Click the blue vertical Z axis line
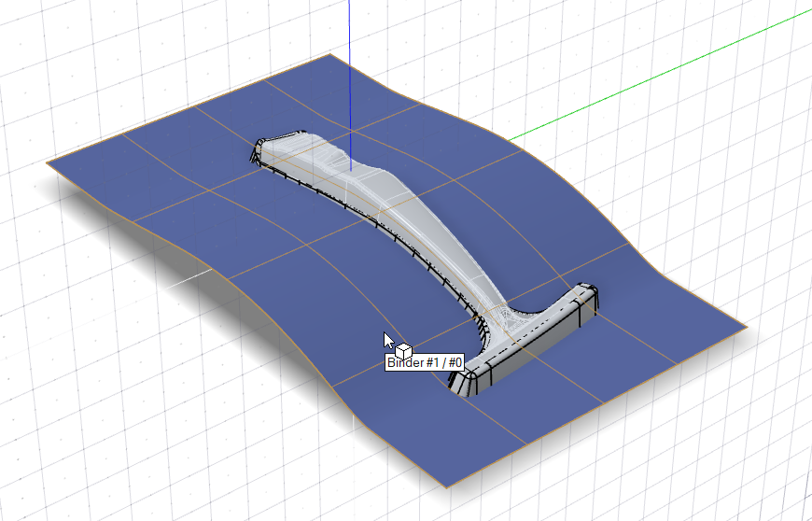The height and width of the screenshot is (521, 812). pyautogui.click(x=350, y=86)
